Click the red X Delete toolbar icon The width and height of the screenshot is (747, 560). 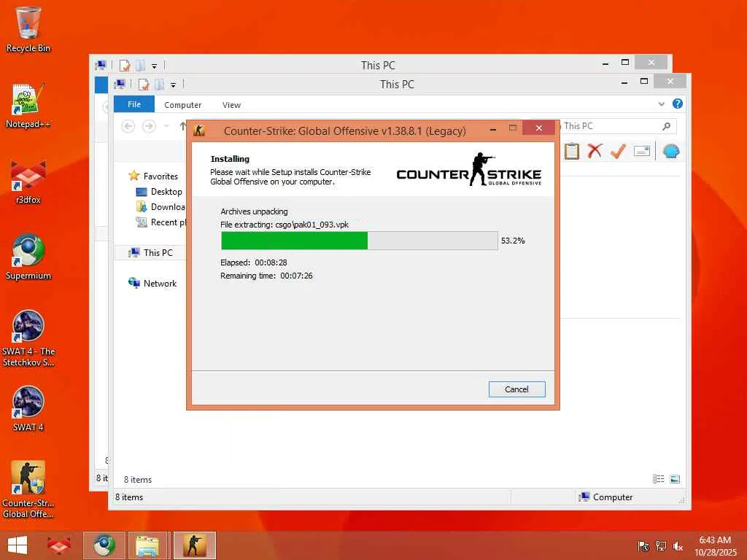coord(595,151)
